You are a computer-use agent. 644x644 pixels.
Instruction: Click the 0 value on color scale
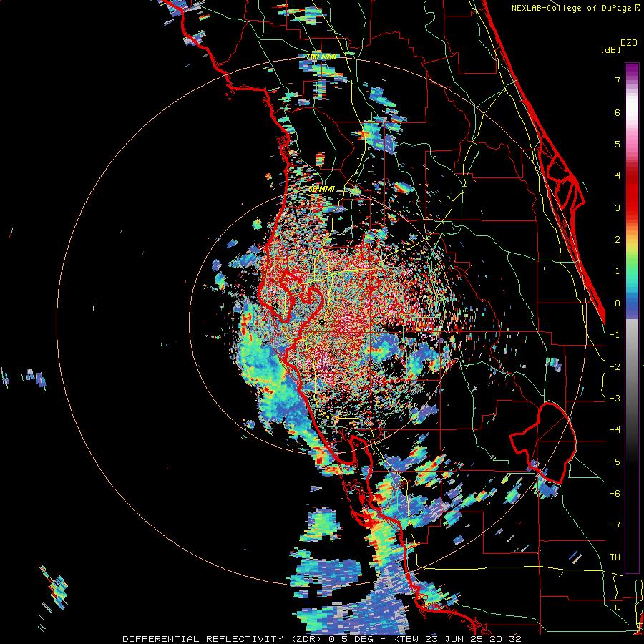[x=618, y=303]
